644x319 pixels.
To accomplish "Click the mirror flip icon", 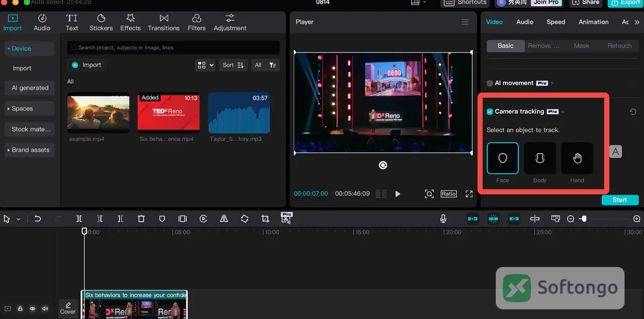I will [x=224, y=219].
